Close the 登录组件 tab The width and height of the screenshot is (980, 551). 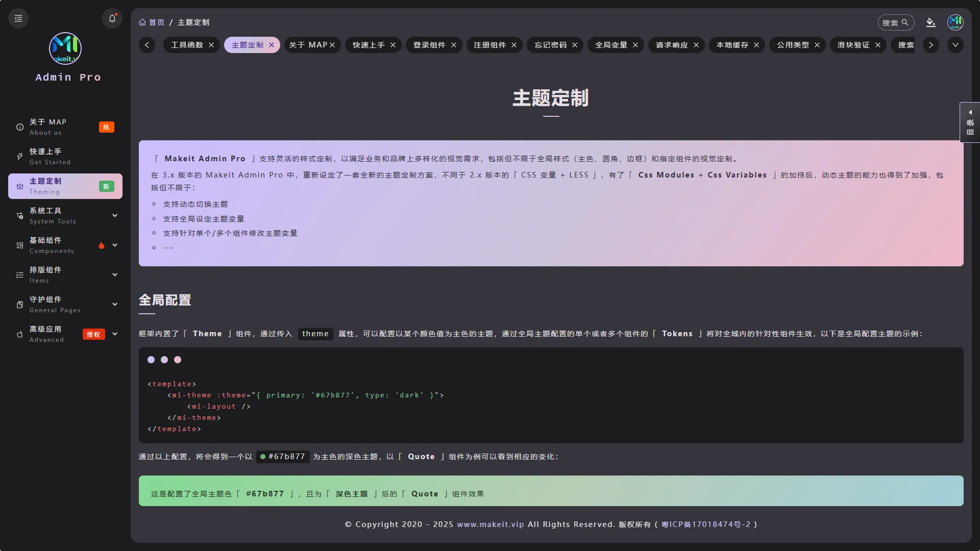454,45
